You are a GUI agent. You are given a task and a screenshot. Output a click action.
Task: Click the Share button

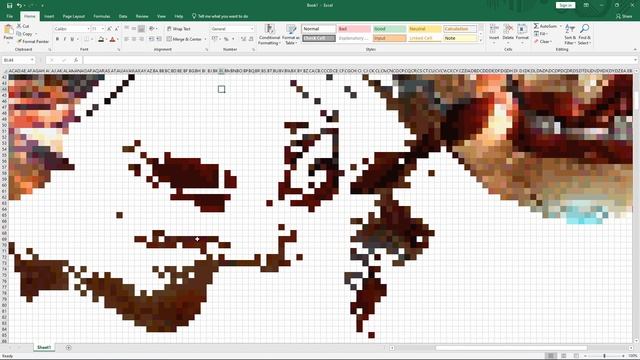(x=624, y=16)
